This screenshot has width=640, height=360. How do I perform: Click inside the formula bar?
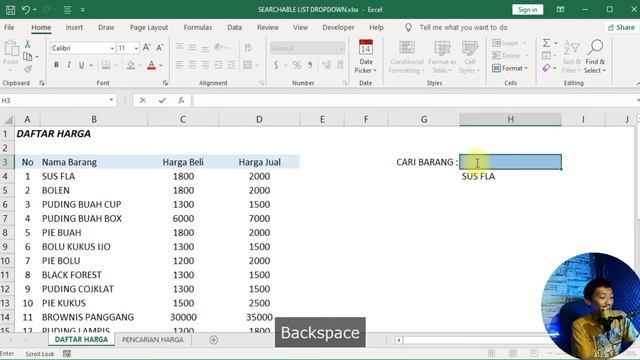point(414,100)
